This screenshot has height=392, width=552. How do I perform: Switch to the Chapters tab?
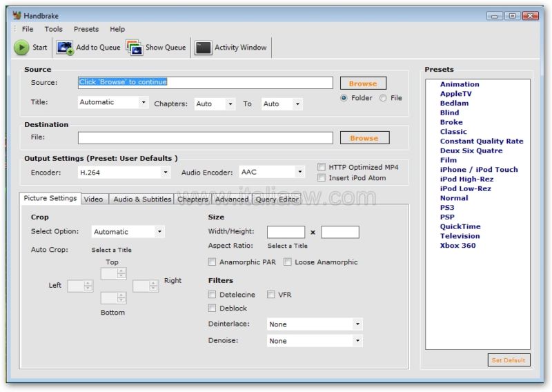[193, 199]
